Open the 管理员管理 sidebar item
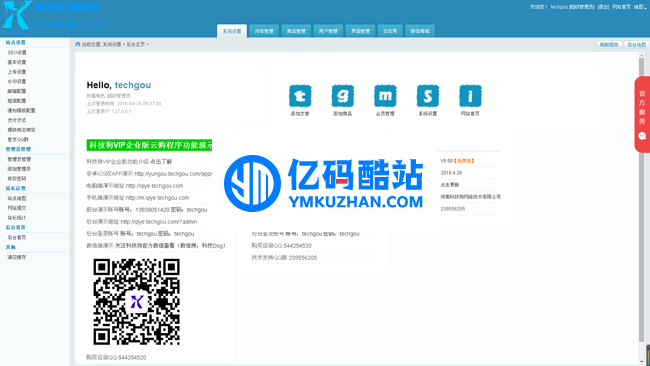This screenshot has height=366, width=650. pos(19,159)
